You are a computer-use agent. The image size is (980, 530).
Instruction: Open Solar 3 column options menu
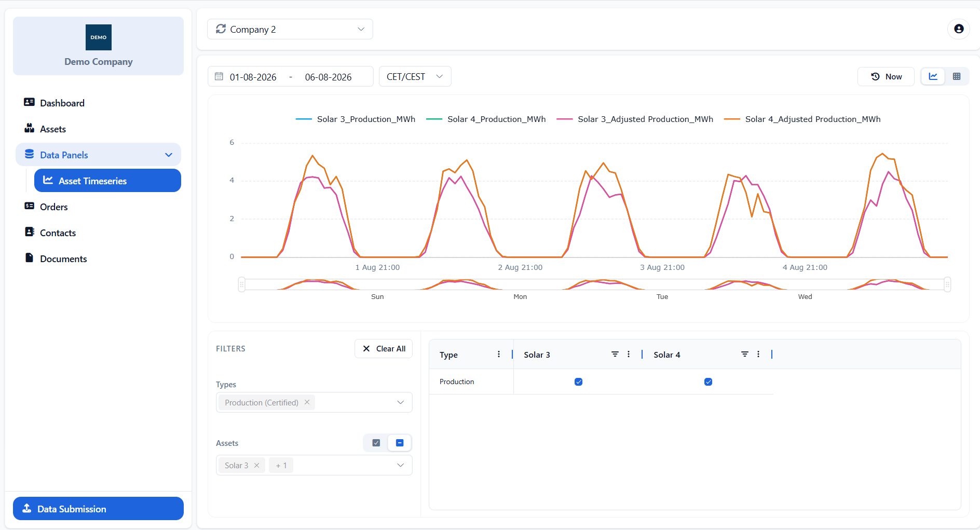pos(629,354)
